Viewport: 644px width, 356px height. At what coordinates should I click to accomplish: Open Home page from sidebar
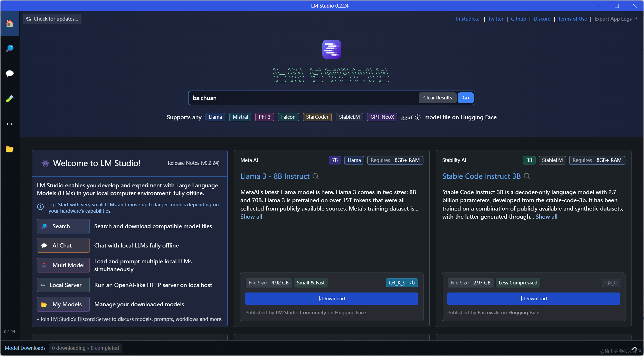coord(10,24)
